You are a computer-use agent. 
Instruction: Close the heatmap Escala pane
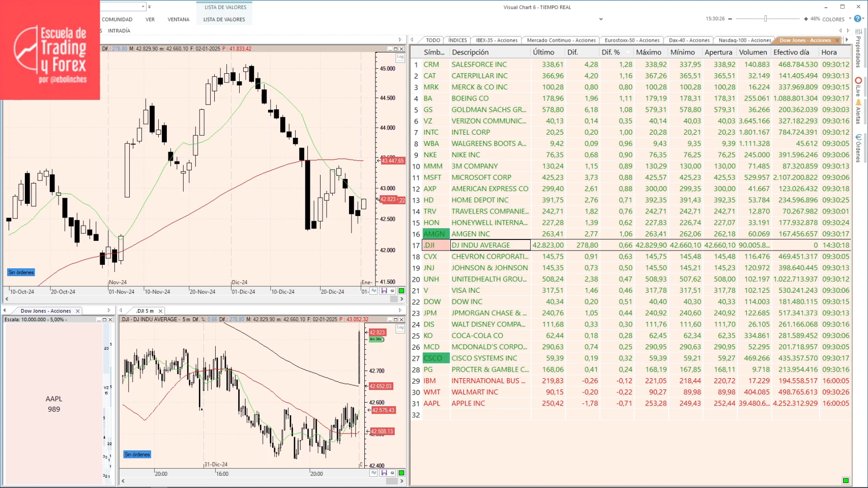pyautogui.click(x=110, y=320)
